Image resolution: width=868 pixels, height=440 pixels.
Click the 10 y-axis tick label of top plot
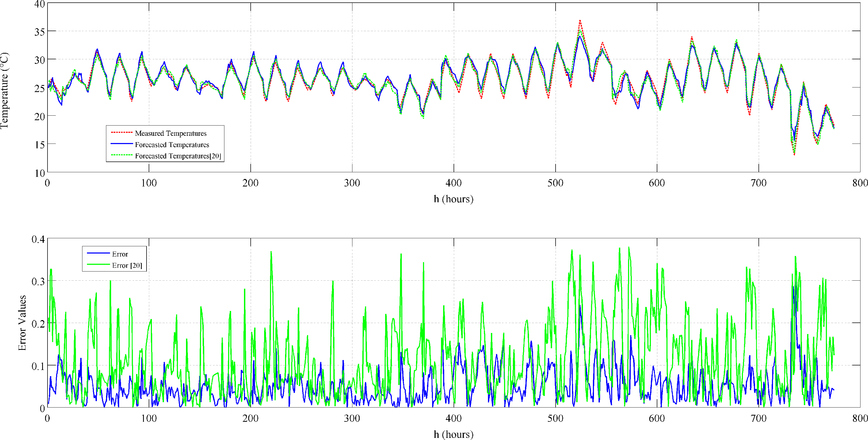[39, 173]
